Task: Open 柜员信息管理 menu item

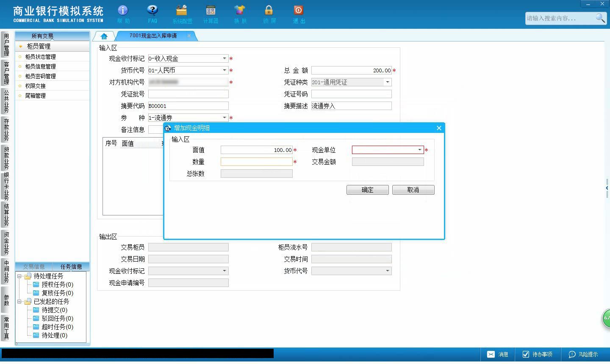Action: coord(40,66)
